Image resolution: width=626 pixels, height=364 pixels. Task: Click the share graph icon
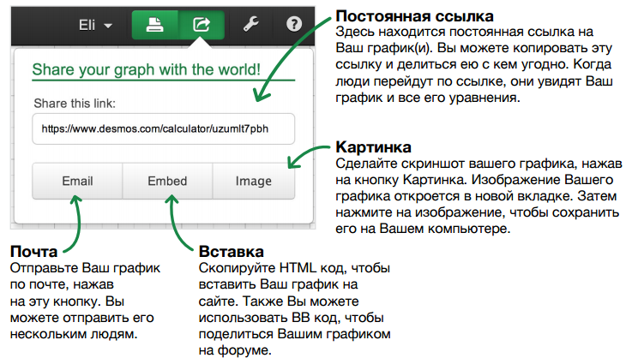point(202,25)
